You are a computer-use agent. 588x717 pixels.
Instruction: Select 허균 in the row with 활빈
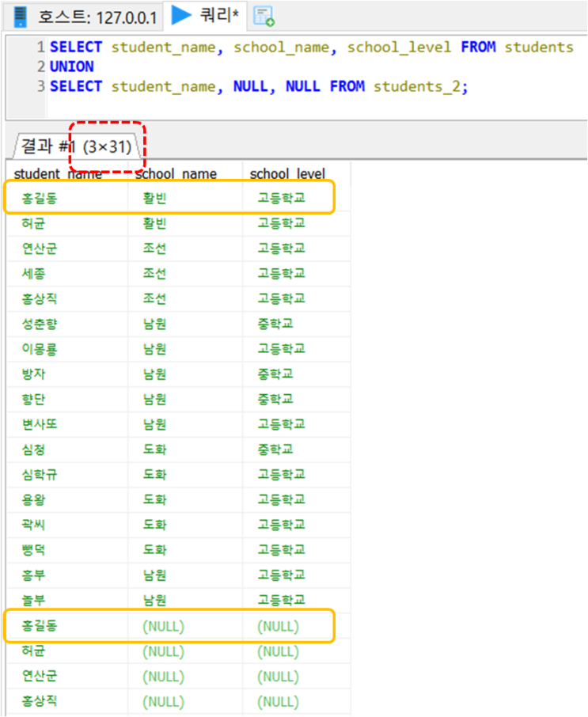pos(33,223)
